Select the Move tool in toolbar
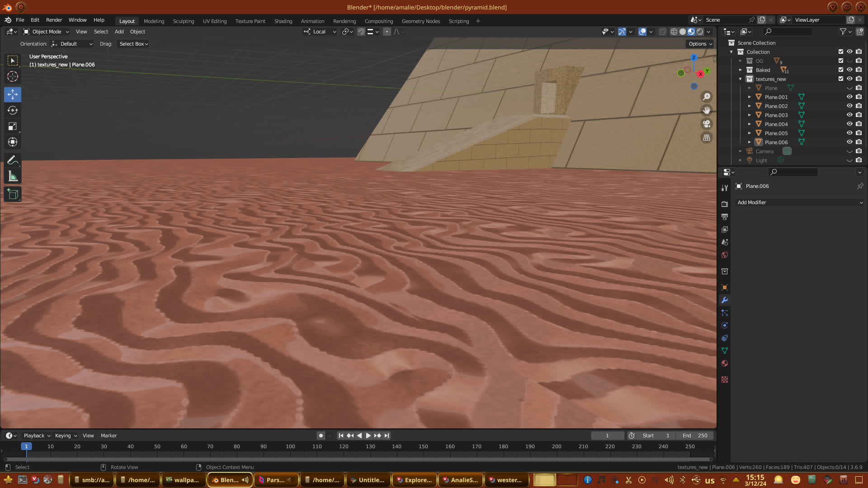 pos(13,94)
